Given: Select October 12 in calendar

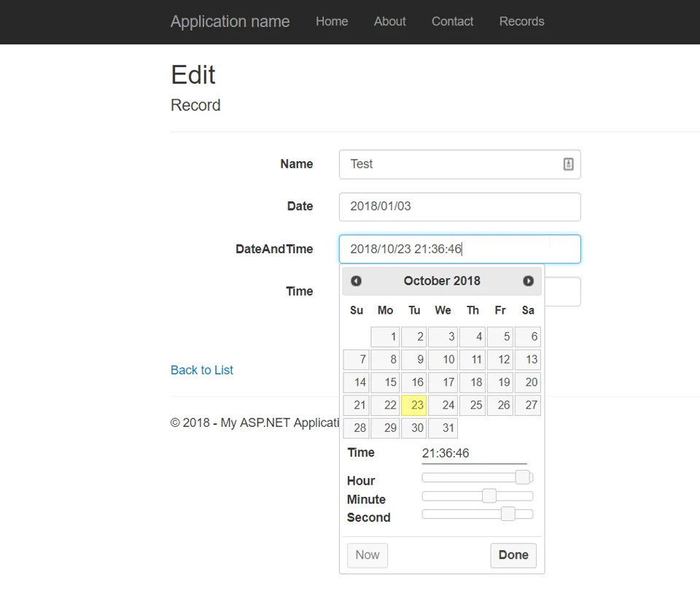Looking at the screenshot, I should (500, 360).
